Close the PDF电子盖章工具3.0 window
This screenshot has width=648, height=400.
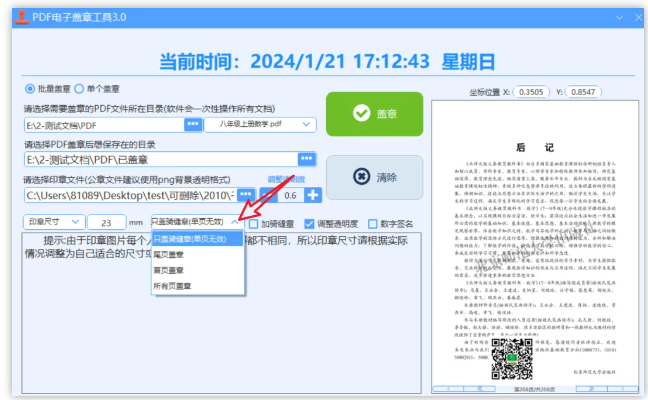638,17
